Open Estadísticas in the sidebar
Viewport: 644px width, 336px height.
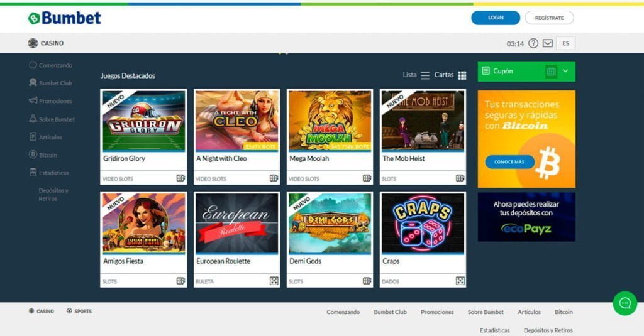pyautogui.click(x=53, y=173)
